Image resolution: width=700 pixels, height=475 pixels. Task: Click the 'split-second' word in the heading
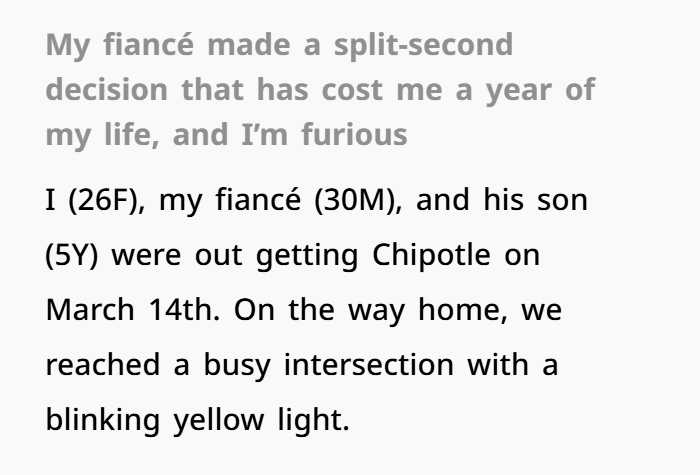(423, 46)
